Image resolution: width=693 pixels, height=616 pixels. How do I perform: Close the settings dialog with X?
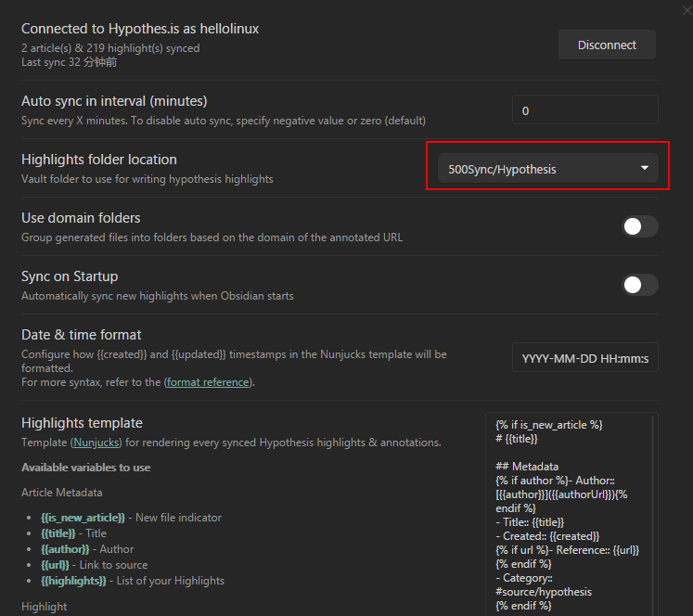[x=687, y=9]
